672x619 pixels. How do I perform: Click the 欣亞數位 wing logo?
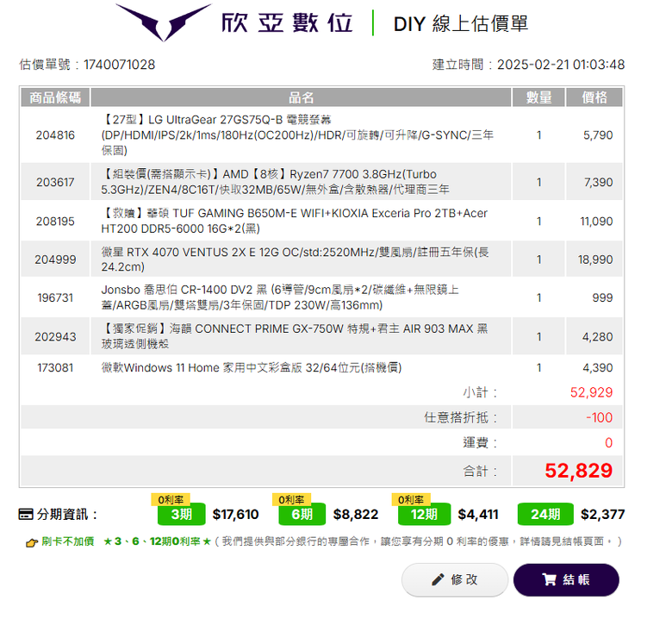[x=164, y=22]
